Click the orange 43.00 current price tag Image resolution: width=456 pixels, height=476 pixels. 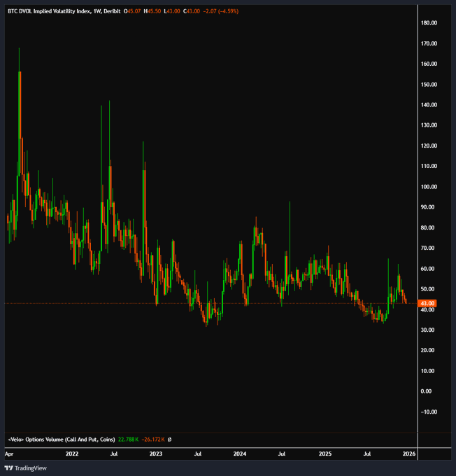427,303
